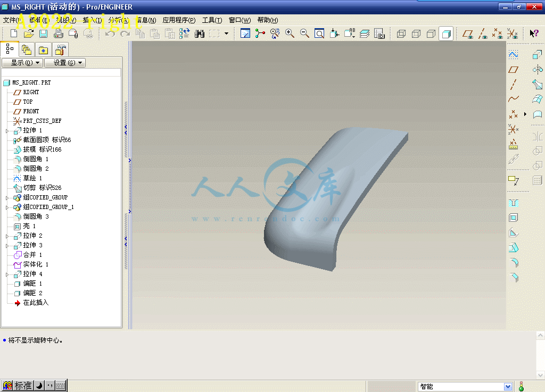
Task: Switch to no hidden display mode
Action: tap(431, 34)
